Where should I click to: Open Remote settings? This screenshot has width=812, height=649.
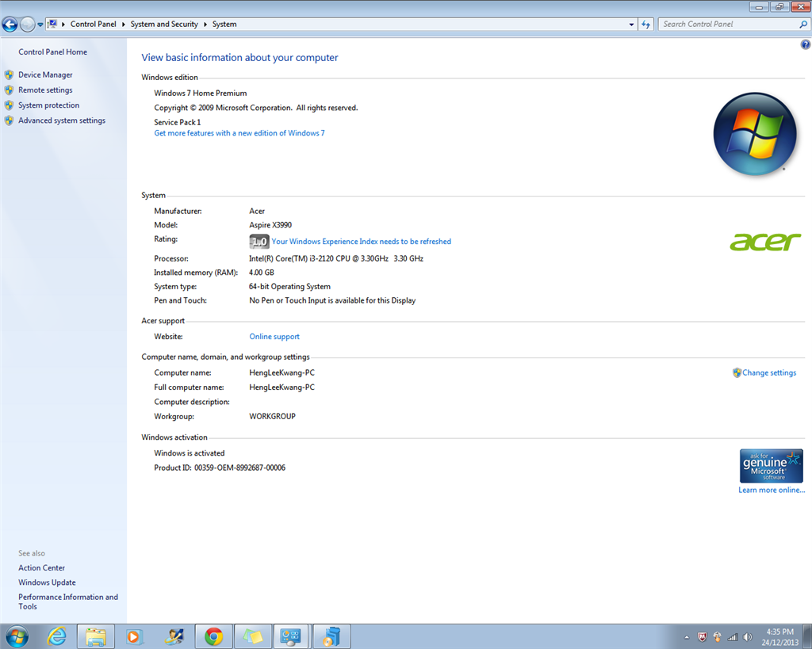(45, 90)
